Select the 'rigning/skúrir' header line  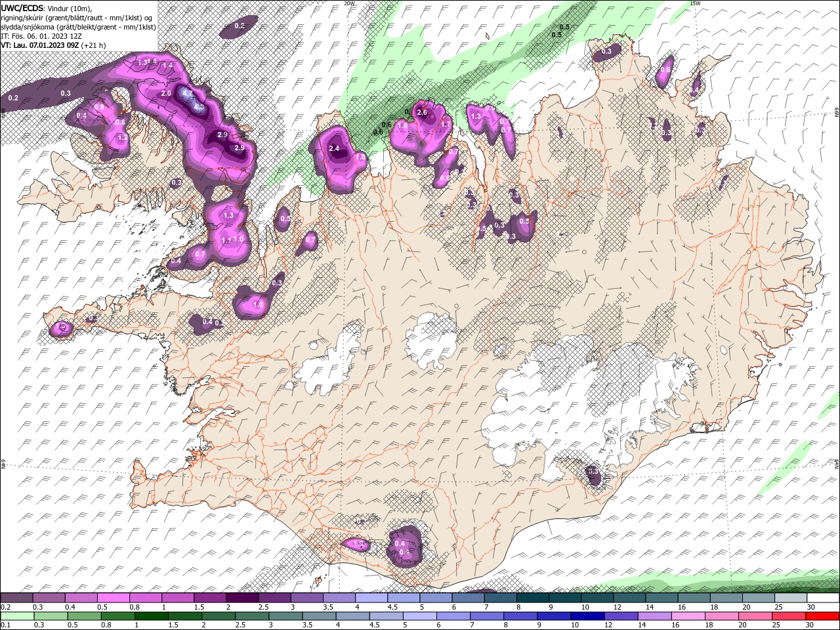coord(77,17)
